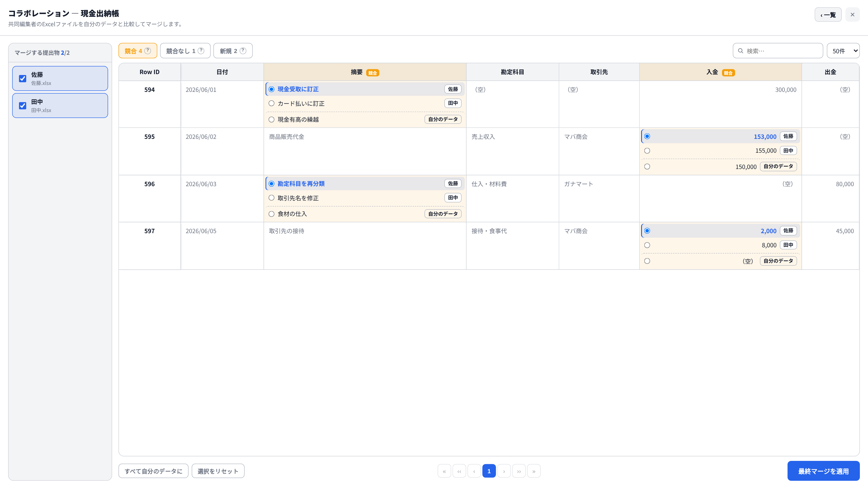Go to previous page single arrow

tap(474, 471)
